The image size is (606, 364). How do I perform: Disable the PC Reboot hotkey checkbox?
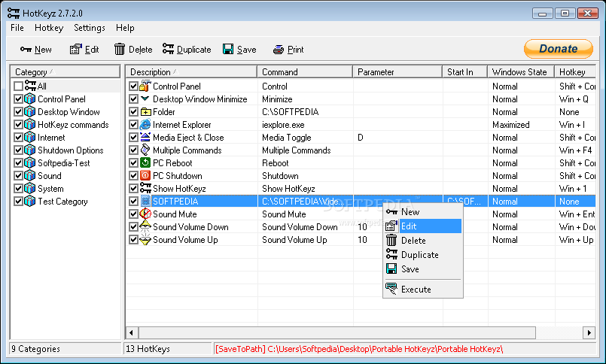point(134,163)
